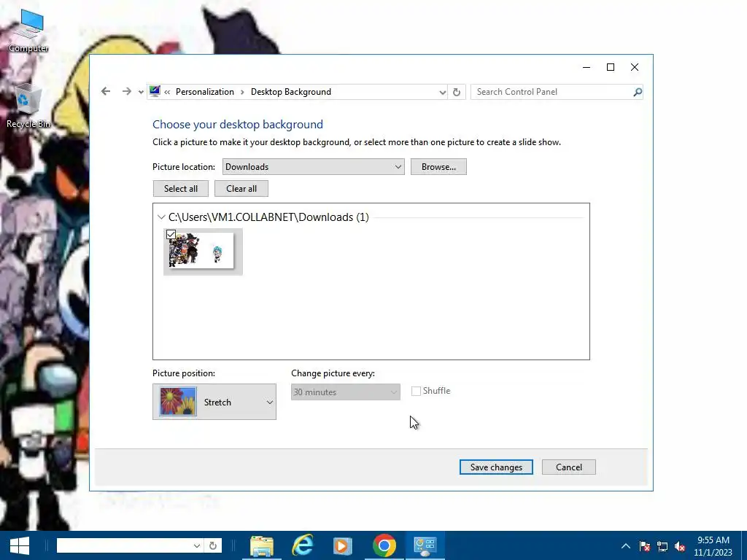Close the Desktop Background window
The image size is (747, 560).
[x=635, y=67]
